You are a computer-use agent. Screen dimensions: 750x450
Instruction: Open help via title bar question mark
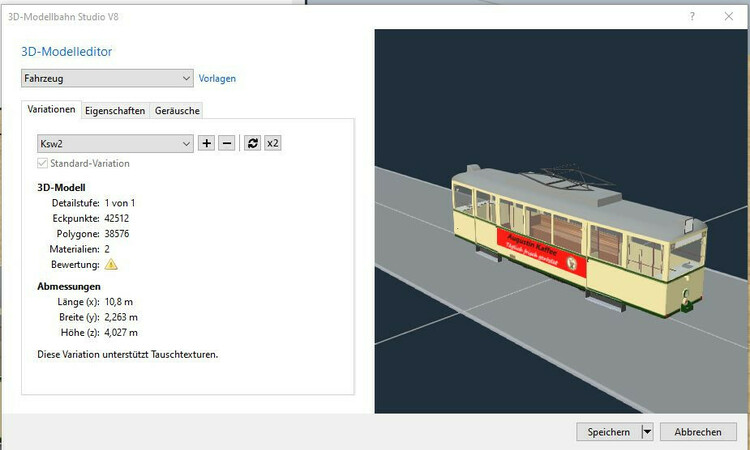692,17
